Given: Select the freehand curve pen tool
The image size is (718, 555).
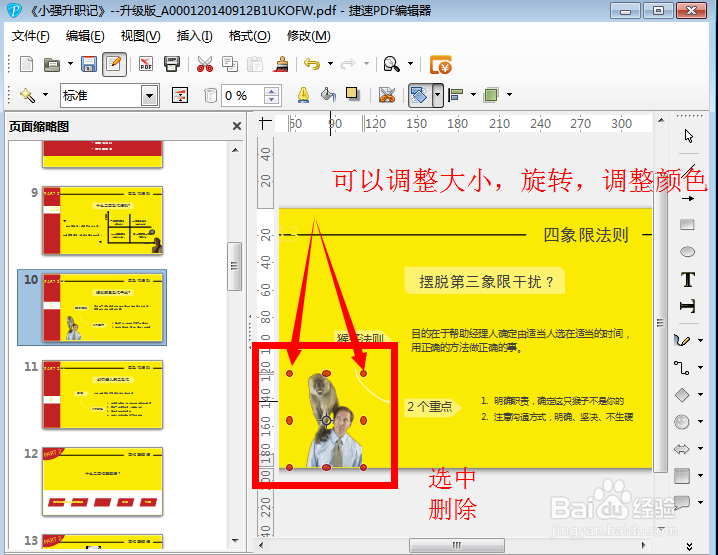Looking at the screenshot, I should point(682,340).
